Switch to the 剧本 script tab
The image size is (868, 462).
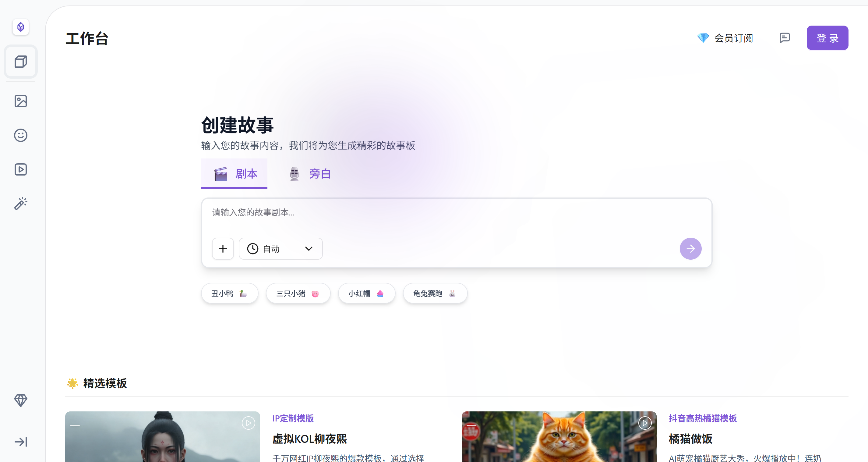point(234,174)
